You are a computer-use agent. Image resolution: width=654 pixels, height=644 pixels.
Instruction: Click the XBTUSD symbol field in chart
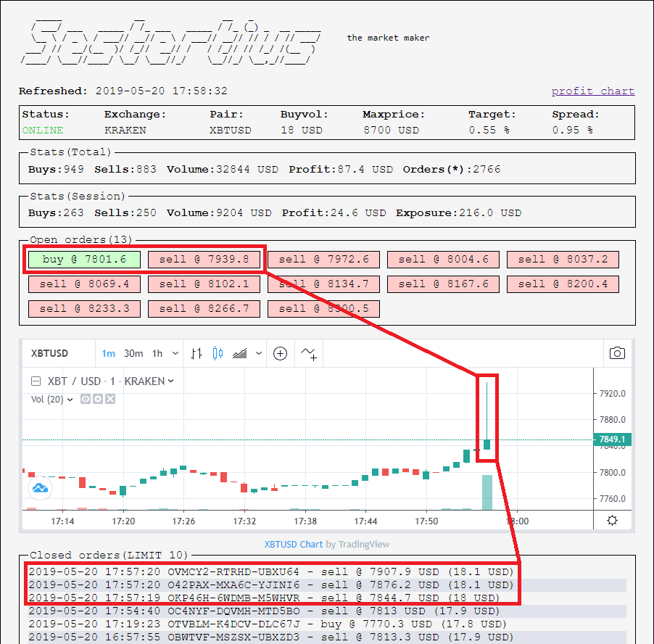click(x=49, y=353)
